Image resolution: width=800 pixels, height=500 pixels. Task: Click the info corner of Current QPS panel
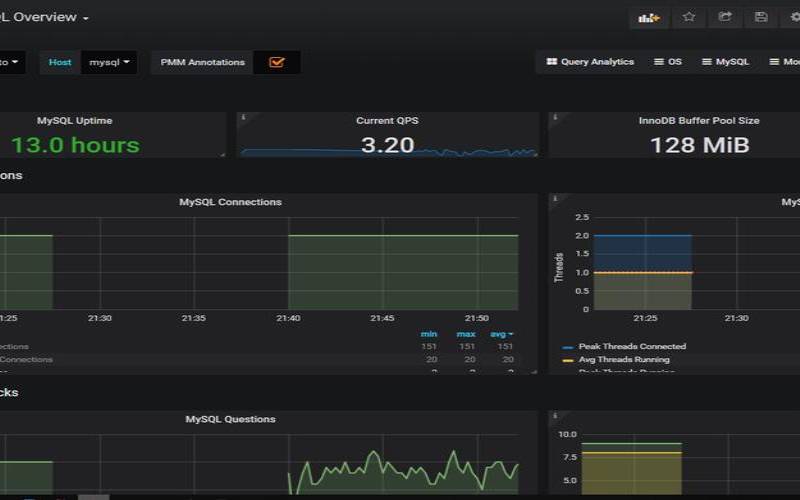click(243, 117)
